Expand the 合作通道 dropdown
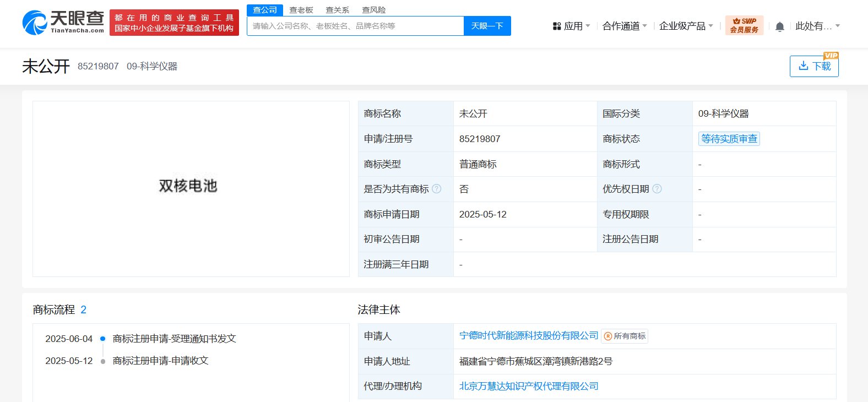868x402 pixels. coord(625,26)
